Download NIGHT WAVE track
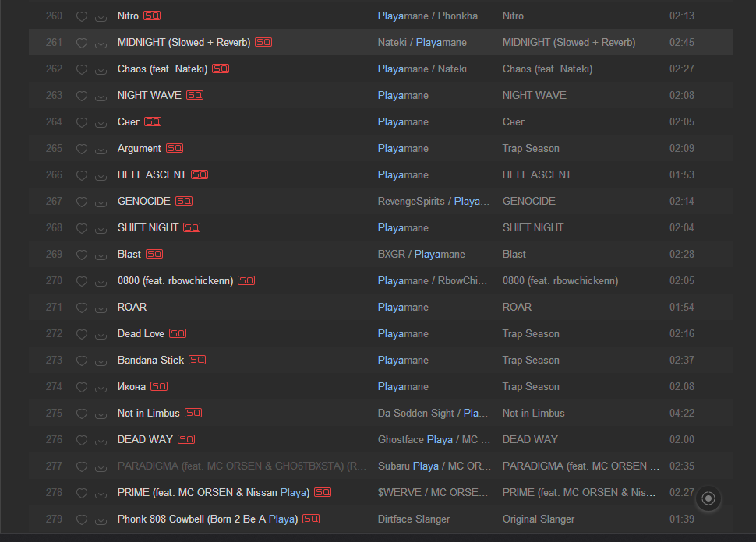This screenshot has width=756, height=542. pyautogui.click(x=101, y=96)
